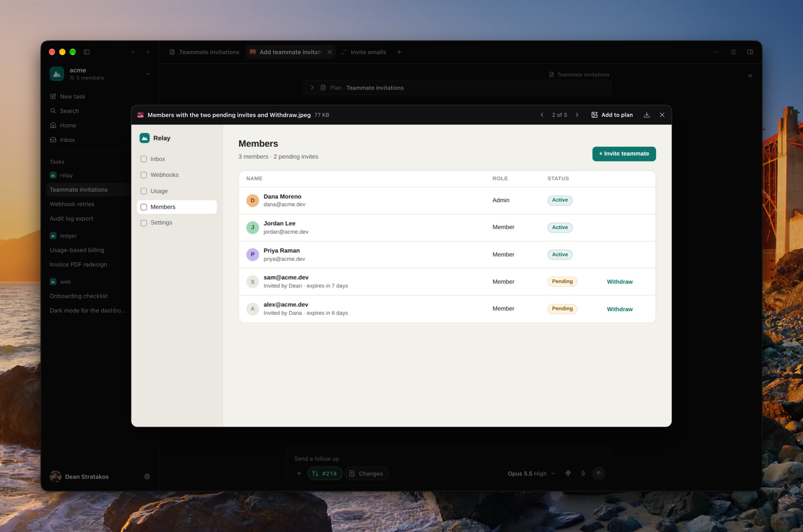Switch to the Teammate invitations tab

click(204, 52)
